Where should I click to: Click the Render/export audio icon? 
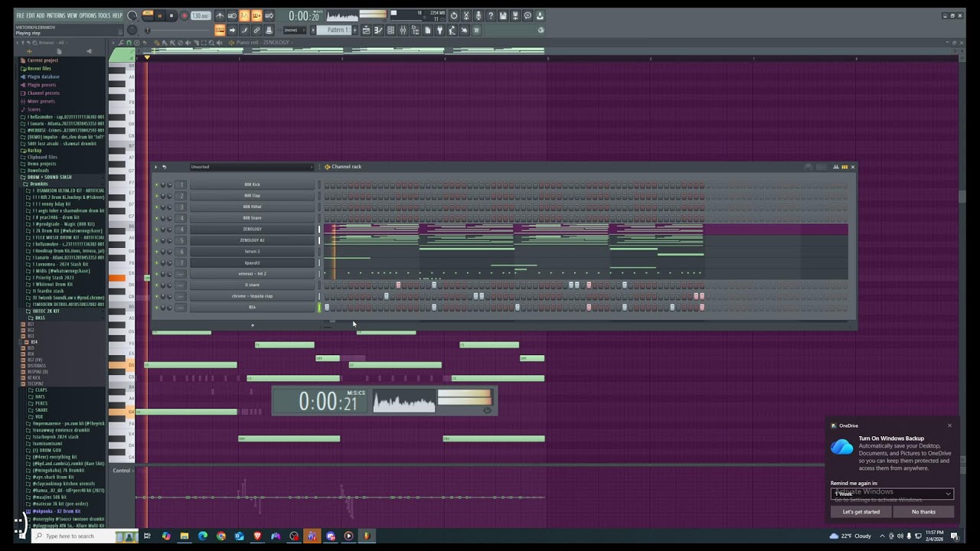tap(515, 15)
